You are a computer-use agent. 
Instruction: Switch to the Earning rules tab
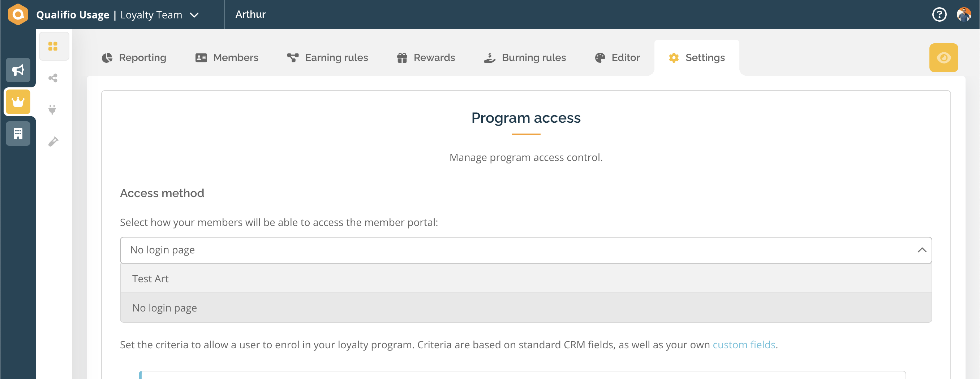(x=327, y=58)
